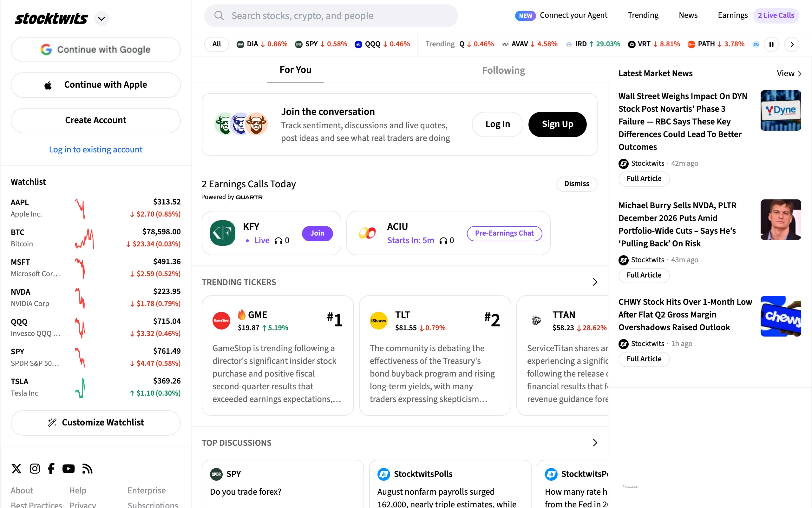Click Log in to existing account link
The width and height of the screenshot is (812, 508).
point(95,150)
